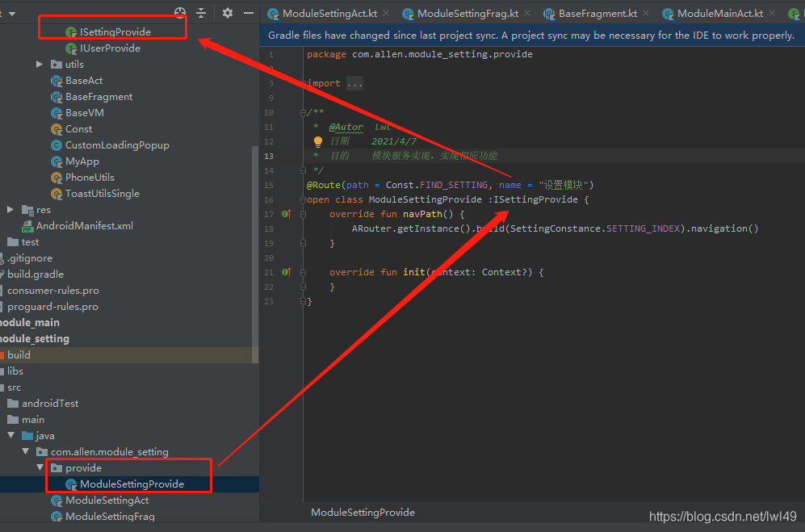Image resolution: width=805 pixels, height=532 pixels.
Task: Click the main folder icon
Action: click(x=13, y=420)
